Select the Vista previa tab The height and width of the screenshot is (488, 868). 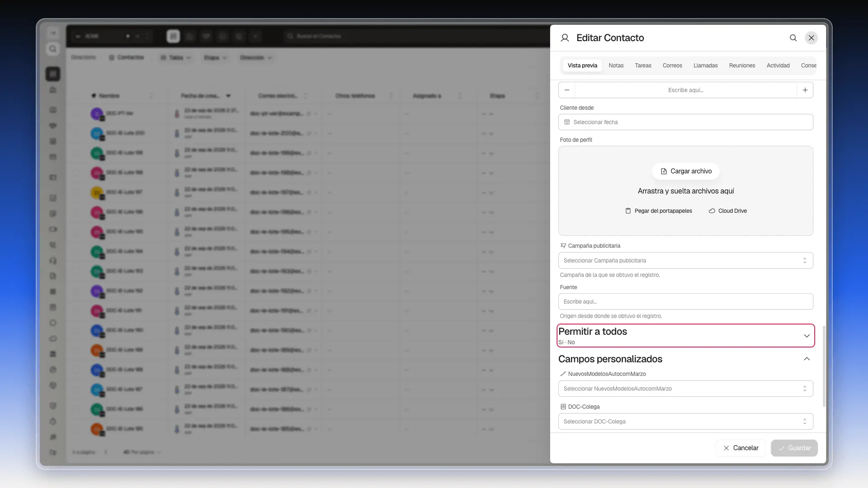pyautogui.click(x=582, y=66)
